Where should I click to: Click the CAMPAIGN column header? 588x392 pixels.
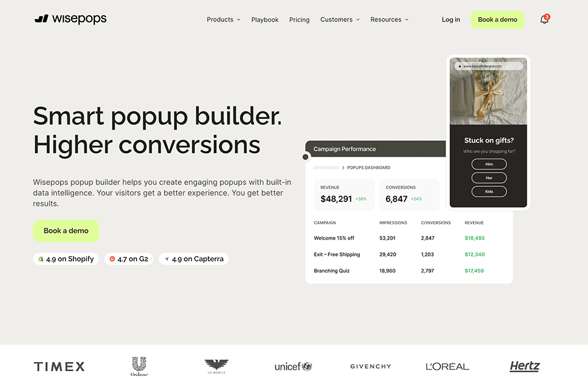(325, 223)
